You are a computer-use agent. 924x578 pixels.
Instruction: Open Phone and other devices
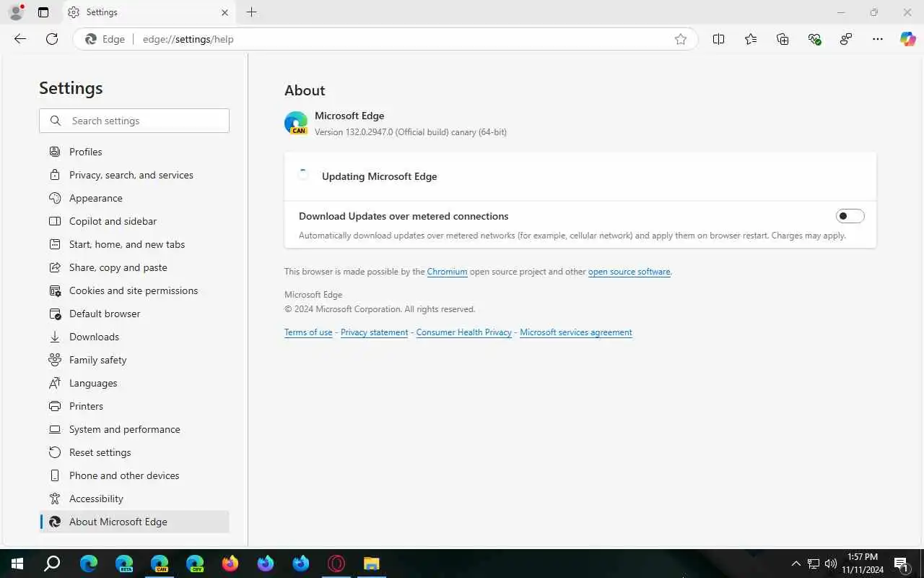pos(134,475)
